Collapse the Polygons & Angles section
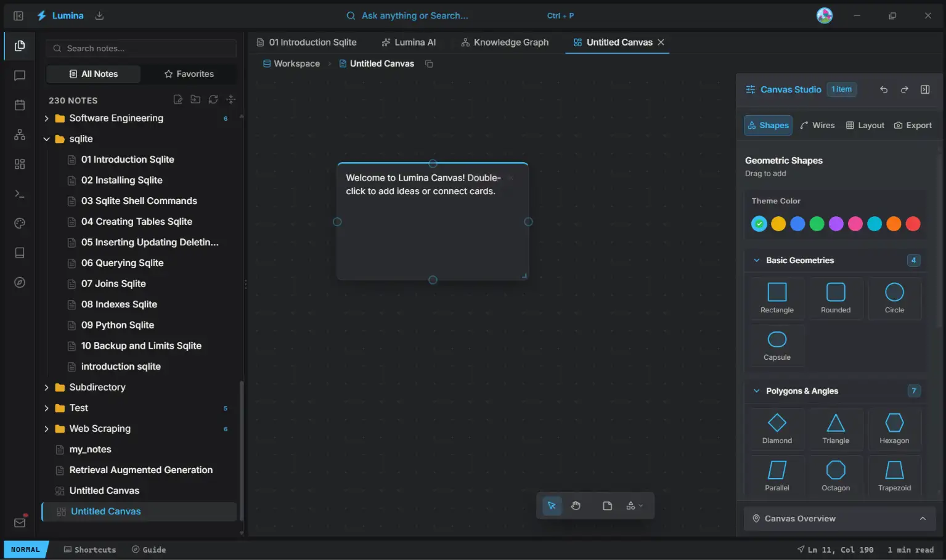This screenshot has height=560, width=946. point(756,391)
